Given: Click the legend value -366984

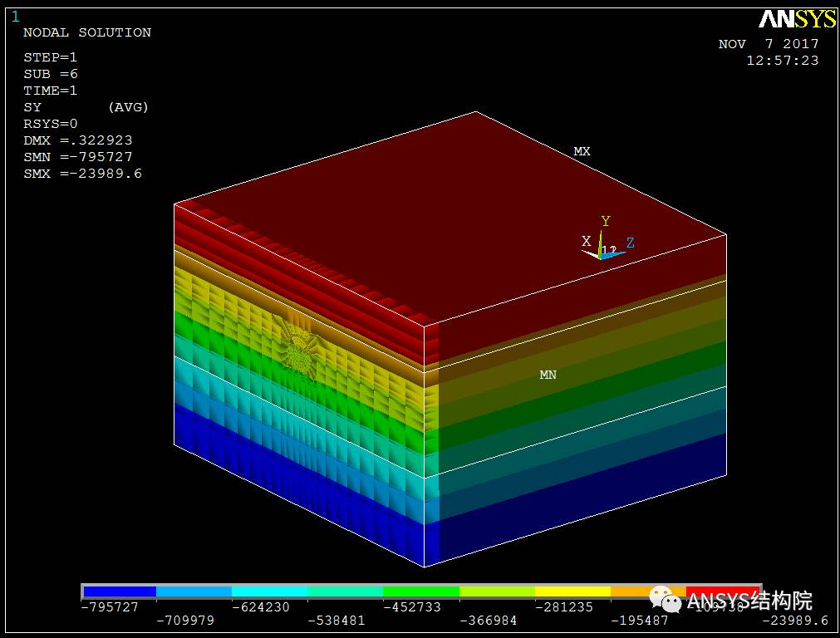Looking at the screenshot, I should point(489,621).
